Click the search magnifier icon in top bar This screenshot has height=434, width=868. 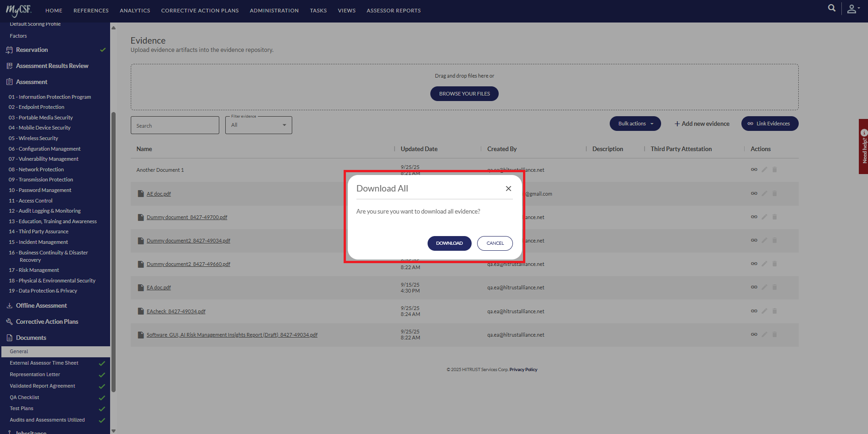(831, 8)
